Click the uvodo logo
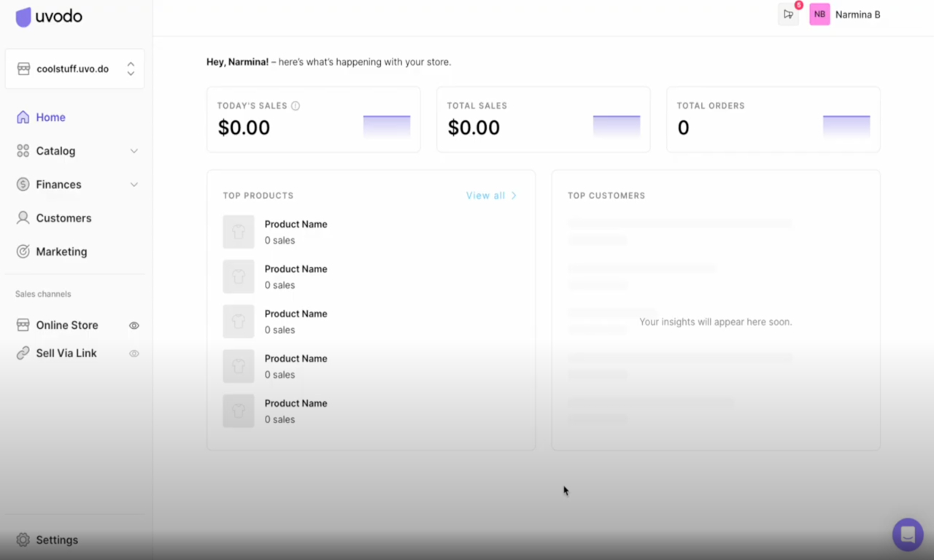 point(49,17)
